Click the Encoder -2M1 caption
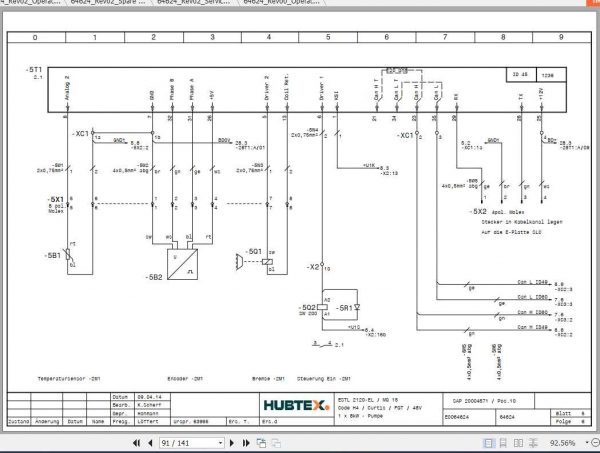 coord(185,379)
